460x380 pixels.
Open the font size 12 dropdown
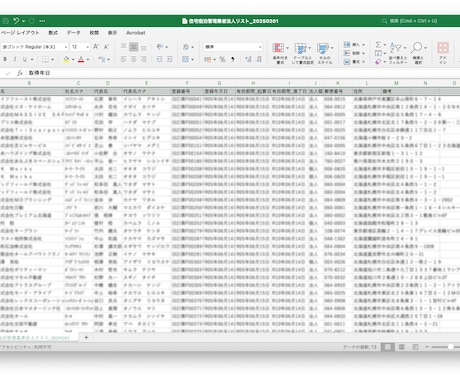coord(80,47)
